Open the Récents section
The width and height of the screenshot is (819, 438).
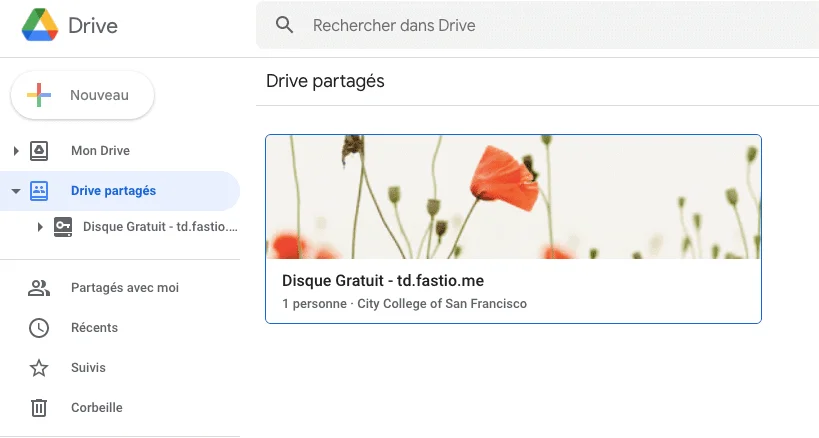(95, 328)
